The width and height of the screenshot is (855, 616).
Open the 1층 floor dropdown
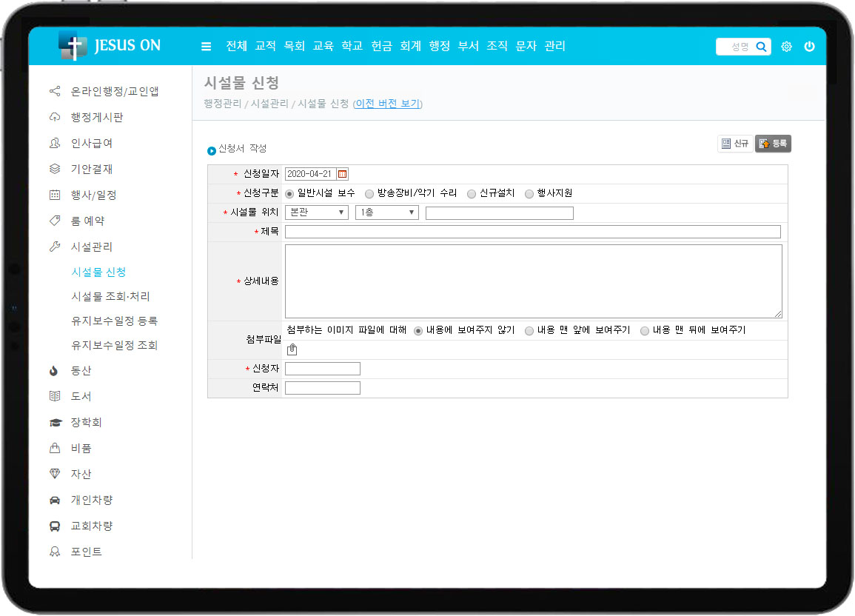(386, 213)
